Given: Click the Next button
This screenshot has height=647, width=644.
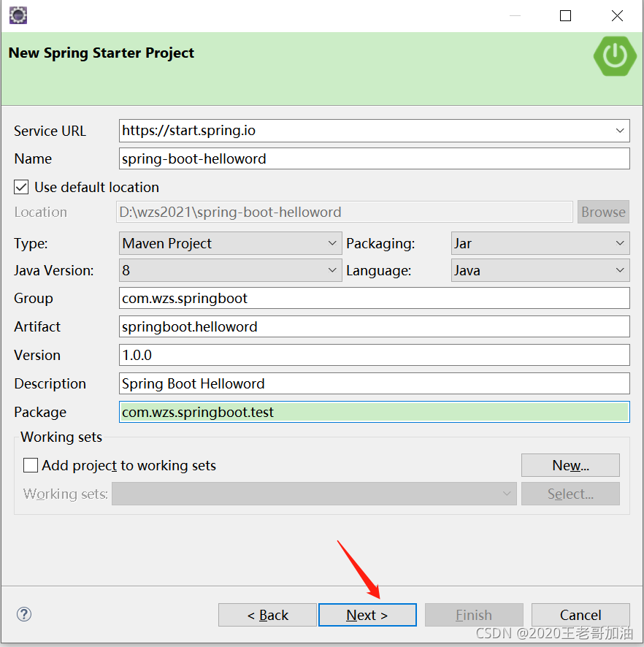Looking at the screenshot, I should click(x=367, y=615).
